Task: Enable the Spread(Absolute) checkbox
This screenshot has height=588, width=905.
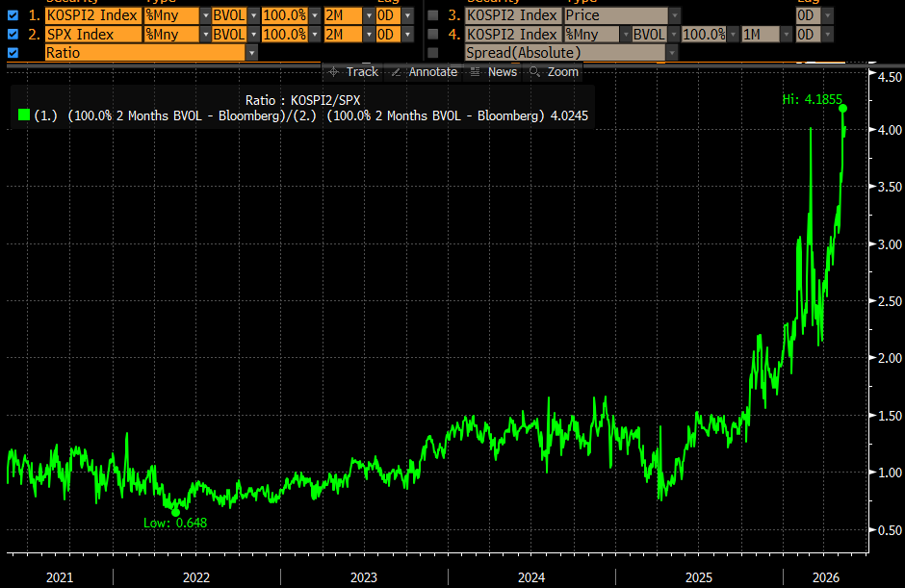Action: click(433, 53)
